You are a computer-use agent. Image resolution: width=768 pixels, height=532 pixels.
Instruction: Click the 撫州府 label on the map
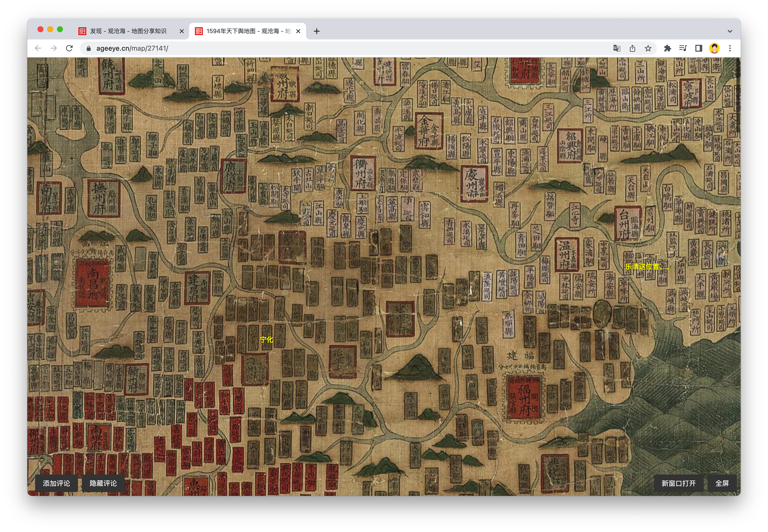click(104, 198)
